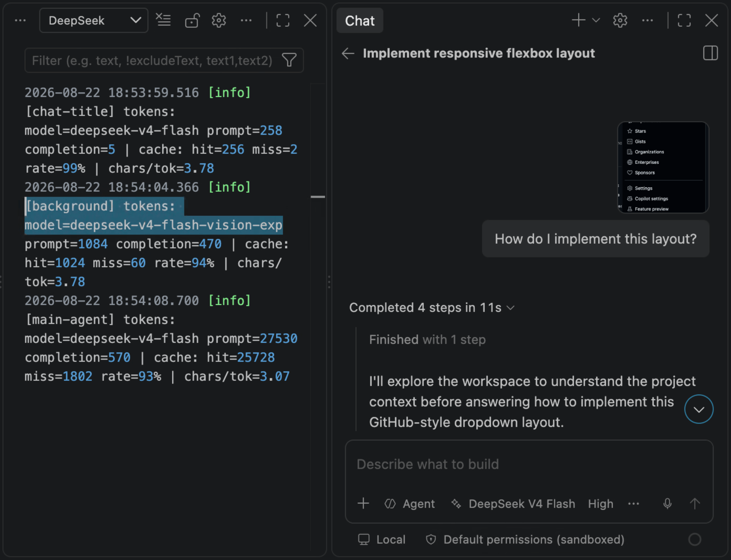Open more actions in the output panel toolbar
This screenshot has width=731, height=560.
point(246,20)
